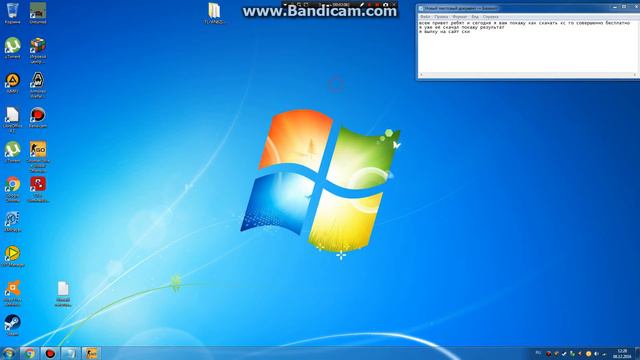The height and width of the screenshot is (360, 640).
Task: Select the Untitled image shortcut on desktop
Action: 38,13
